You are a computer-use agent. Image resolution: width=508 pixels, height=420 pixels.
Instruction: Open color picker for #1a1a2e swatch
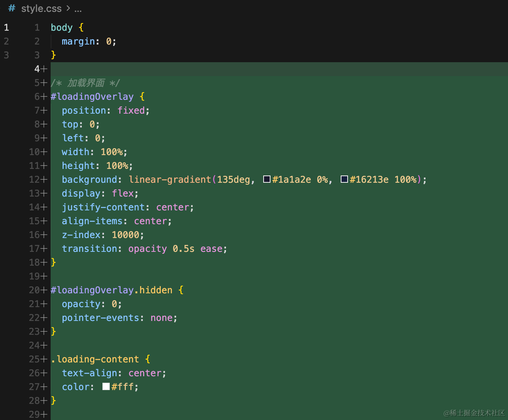tap(267, 179)
